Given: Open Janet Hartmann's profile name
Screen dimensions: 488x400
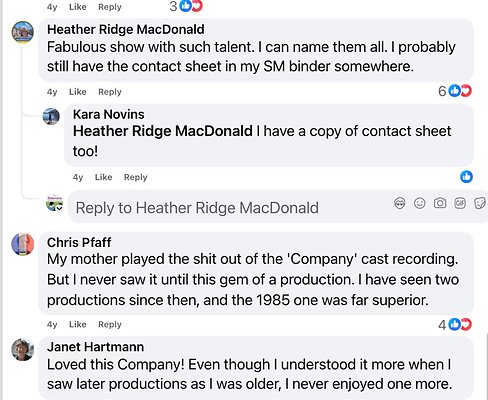Looking at the screenshot, I should [95, 347].
